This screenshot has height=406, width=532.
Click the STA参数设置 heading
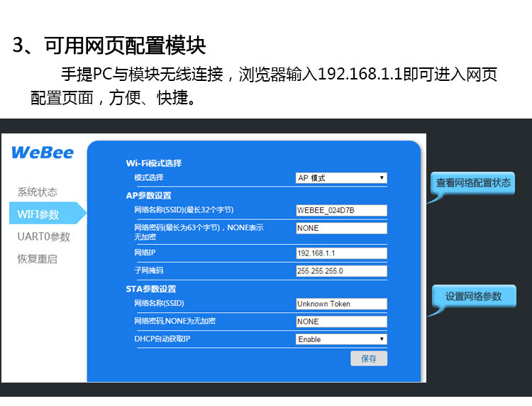(x=151, y=289)
